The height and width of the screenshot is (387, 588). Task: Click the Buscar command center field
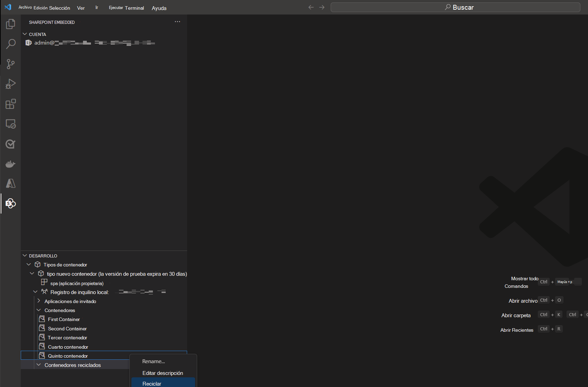(455, 7)
